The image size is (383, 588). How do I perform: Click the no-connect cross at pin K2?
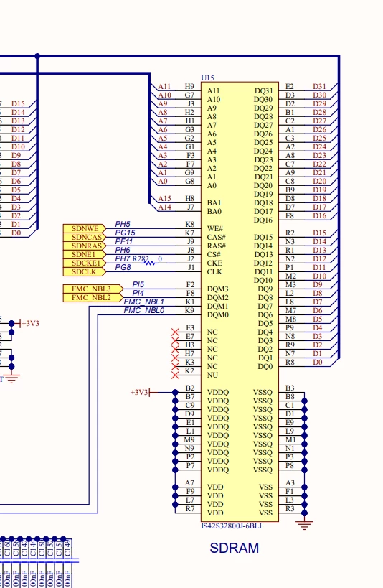pyautogui.click(x=175, y=375)
